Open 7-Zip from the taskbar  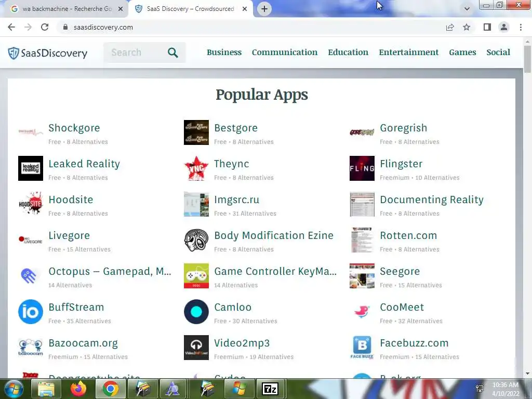270,389
